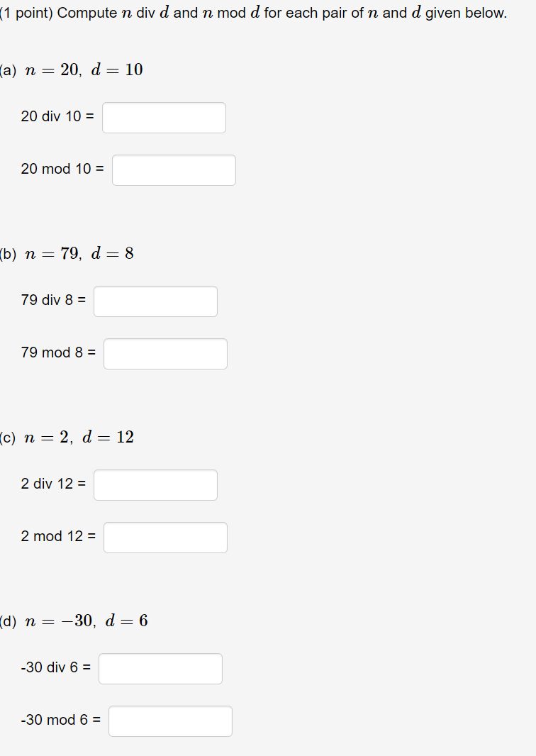Click the 2 div 12 label text
Image resolution: width=536 pixels, height=756 pixels.
[x=52, y=484]
